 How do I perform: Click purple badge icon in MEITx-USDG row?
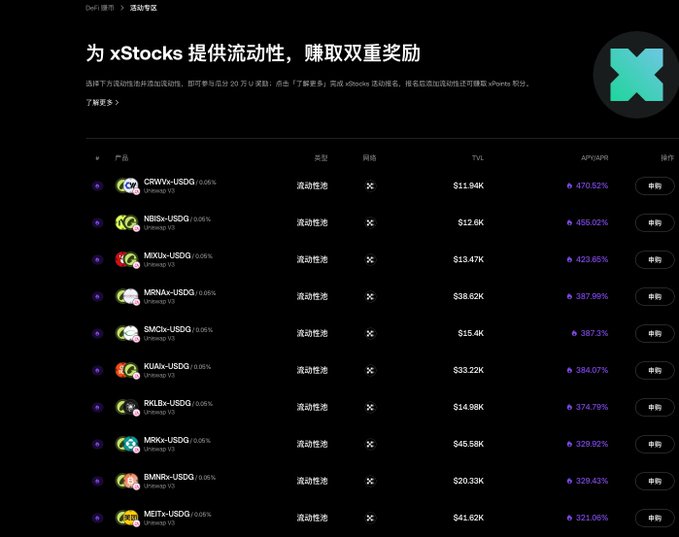97,518
